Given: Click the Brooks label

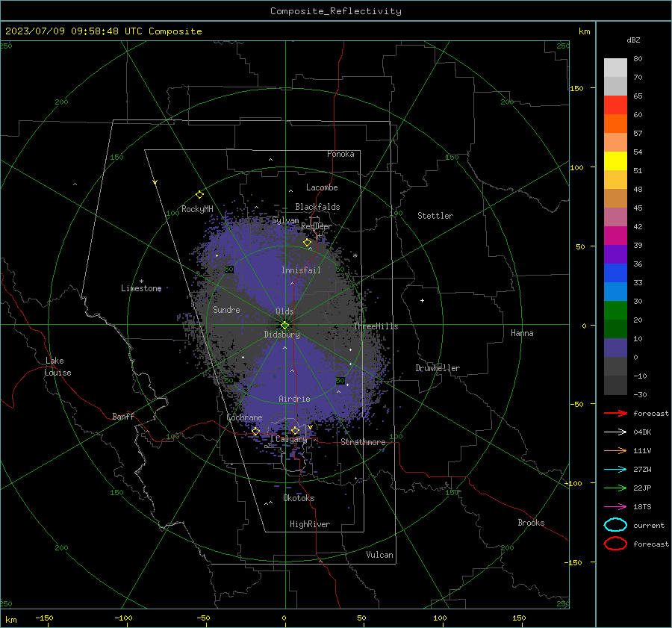Looking at the screenshot, I should pyautogui.click(x=531, y=523).
